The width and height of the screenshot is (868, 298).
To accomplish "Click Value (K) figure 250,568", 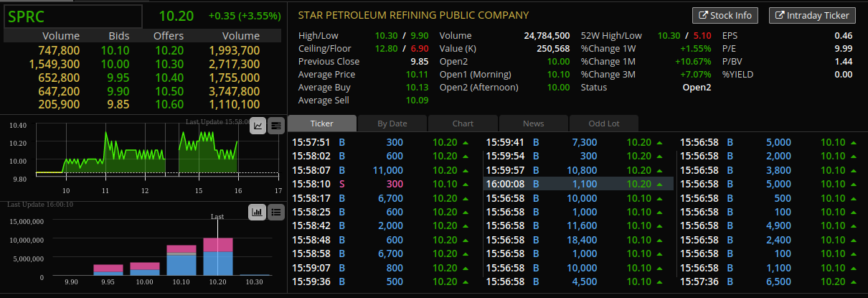I will (x=553, y=49).
